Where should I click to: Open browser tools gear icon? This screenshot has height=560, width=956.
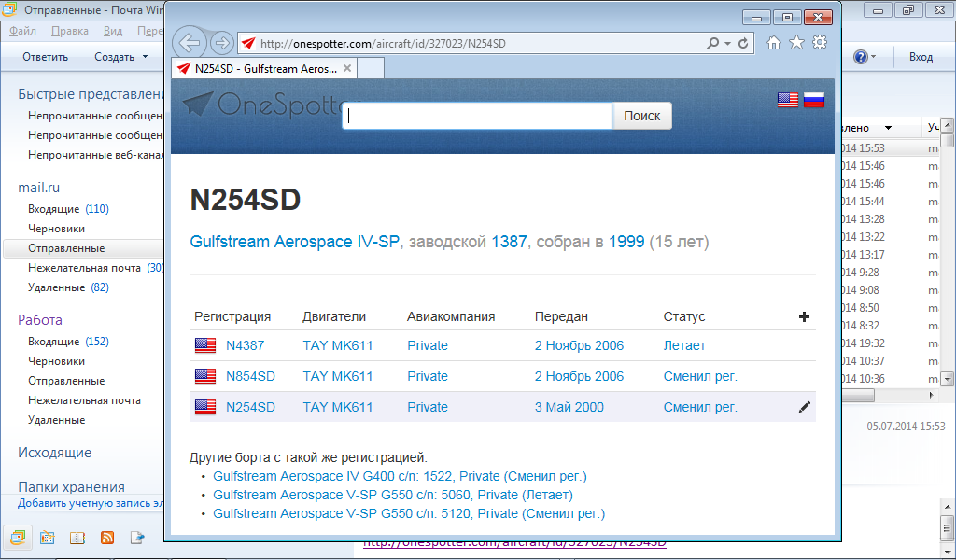pos(820,43)
